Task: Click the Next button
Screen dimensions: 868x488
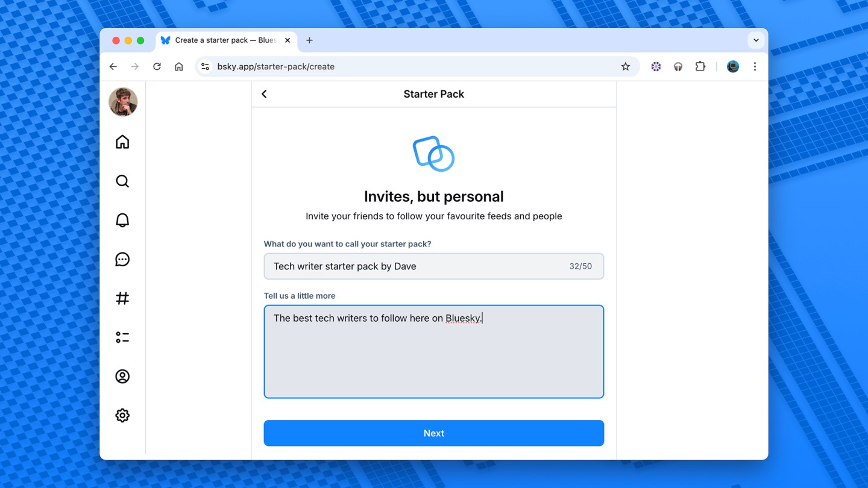Action: (x=433, y=433)
